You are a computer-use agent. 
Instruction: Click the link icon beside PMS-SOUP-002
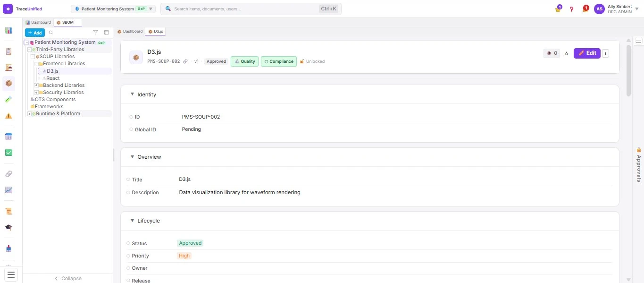[x=185, y=61]
